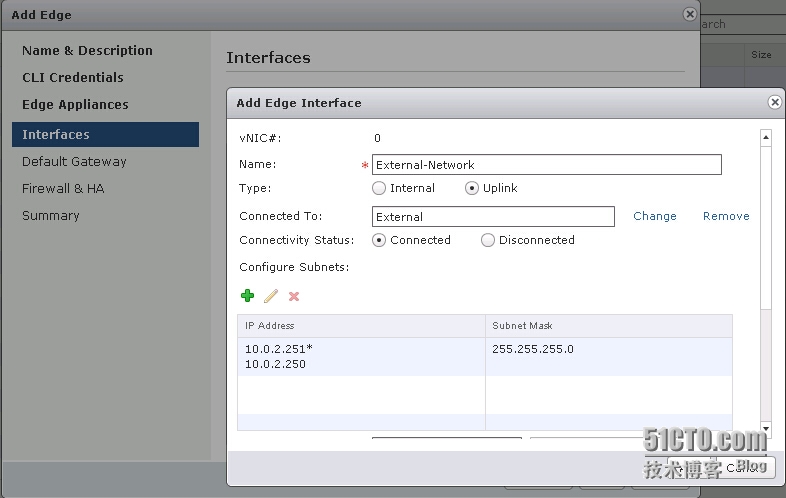
Task: Click the Name field containing External-Network
Action: pyautogui.click(x=546, y=164)
